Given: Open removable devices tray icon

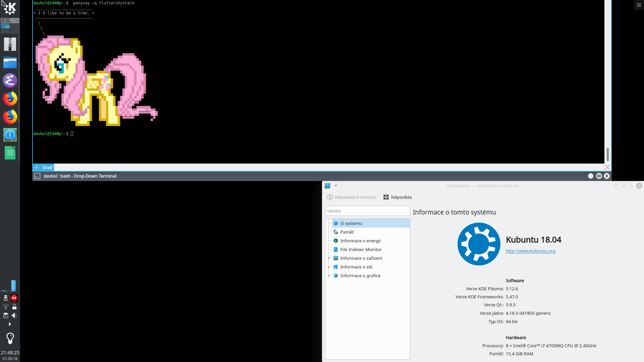Looking at the screenshot, I should pos(6,298).
